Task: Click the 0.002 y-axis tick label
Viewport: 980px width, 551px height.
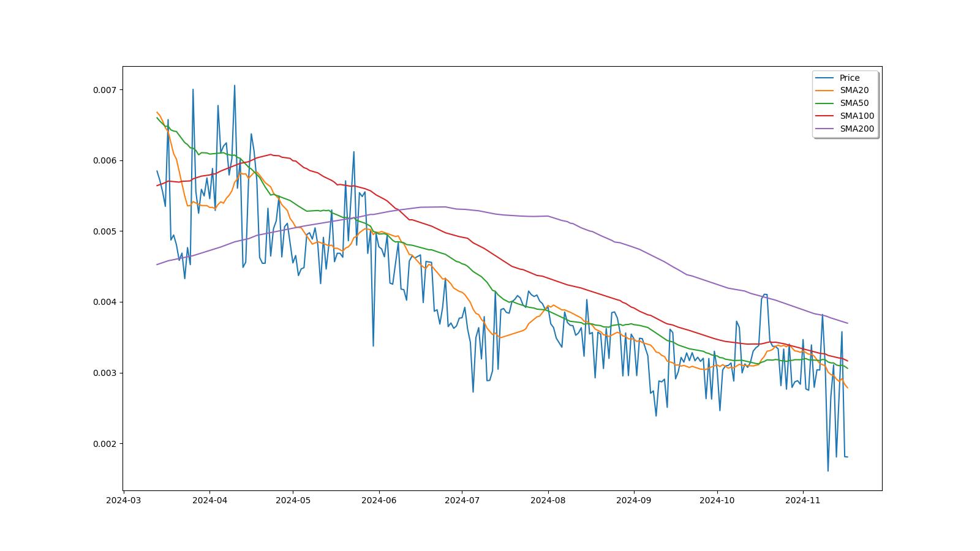Action: [104, 444]
